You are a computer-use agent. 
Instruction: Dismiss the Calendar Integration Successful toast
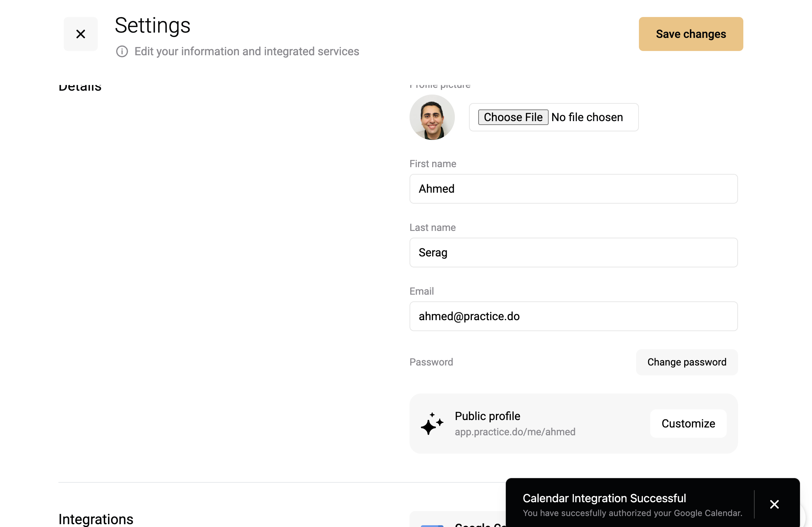tap(774, 504)
